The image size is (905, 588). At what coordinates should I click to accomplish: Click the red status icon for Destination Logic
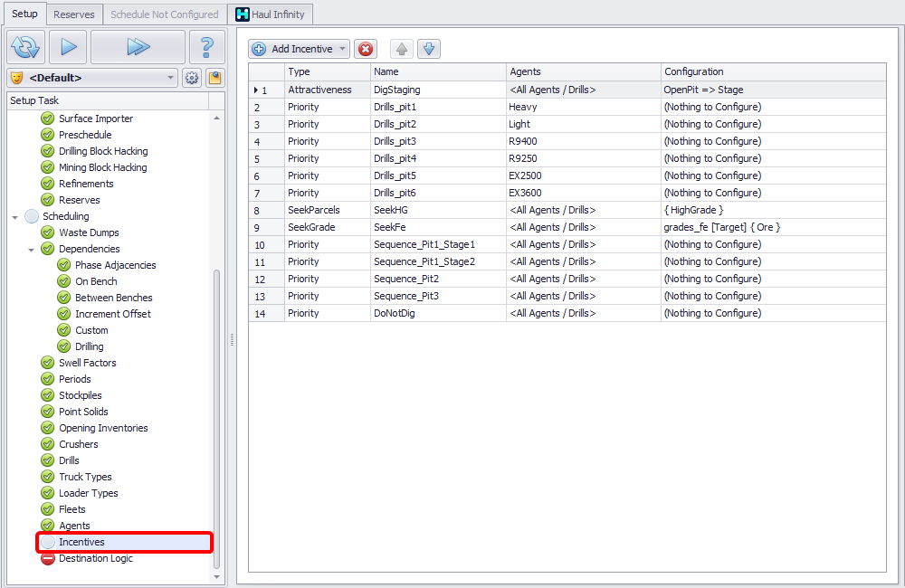pyautogui.click(x=48, y=558)
